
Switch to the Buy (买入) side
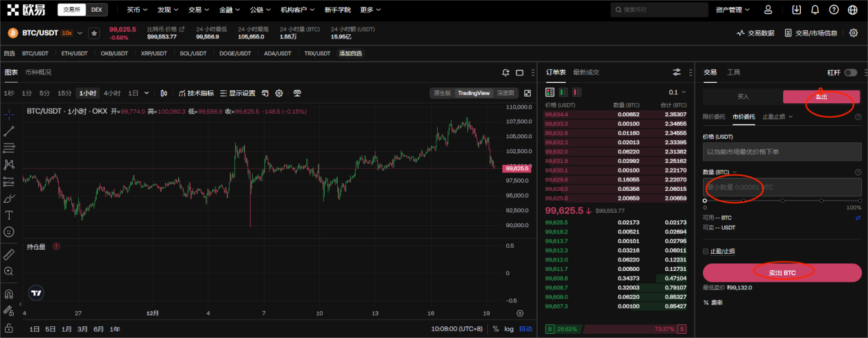[743, 97]
